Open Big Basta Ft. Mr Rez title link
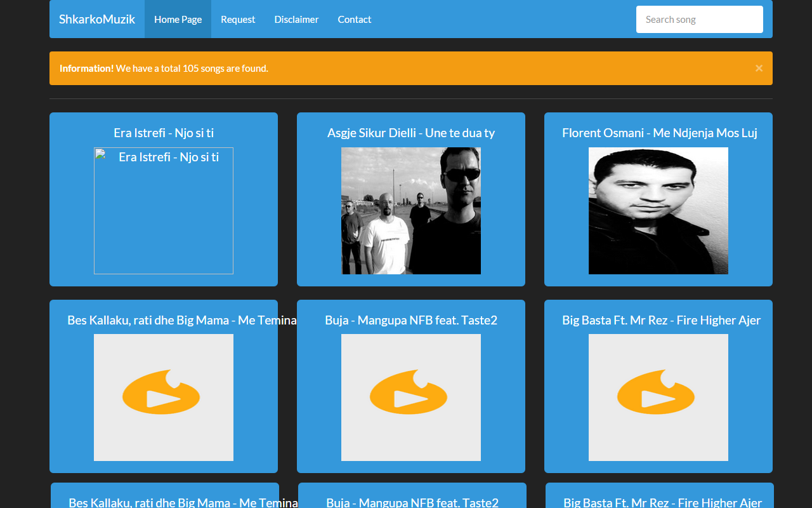 pyautogui.click(x=661, y=320)
